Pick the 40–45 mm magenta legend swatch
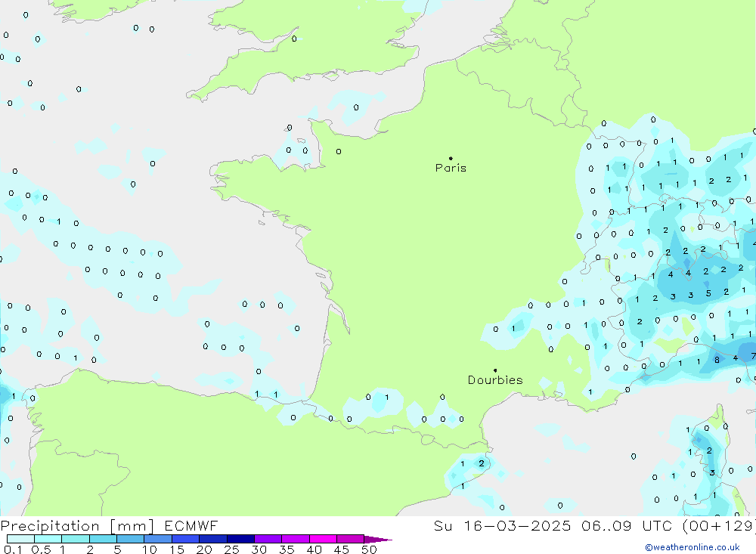This screenshot has width=756, height=554. 323,539
